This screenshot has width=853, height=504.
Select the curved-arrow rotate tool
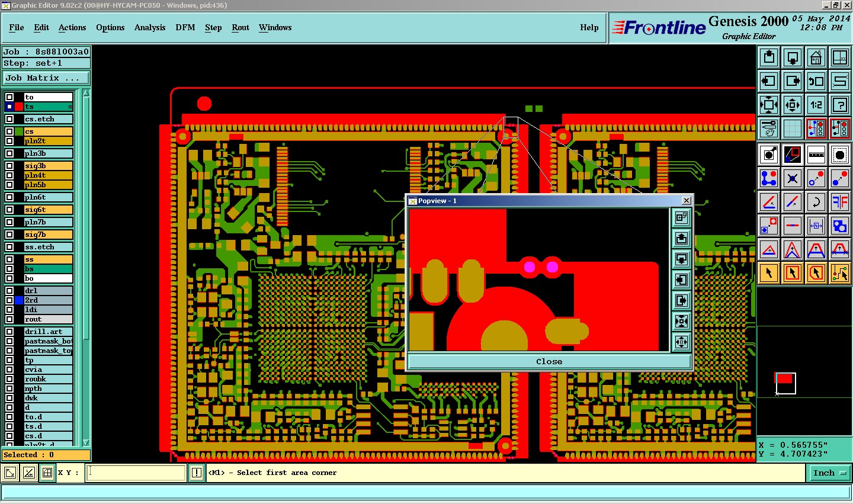pos(816,201)
